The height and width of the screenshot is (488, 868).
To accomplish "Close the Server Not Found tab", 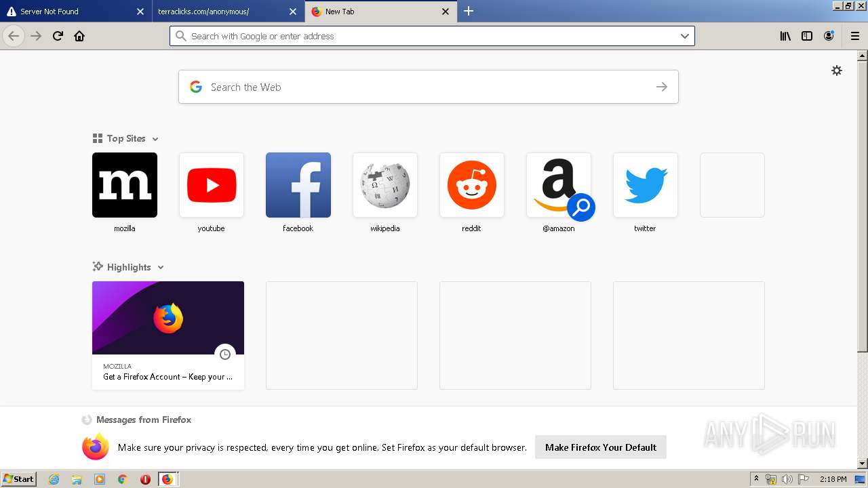I will pos(140,12).
